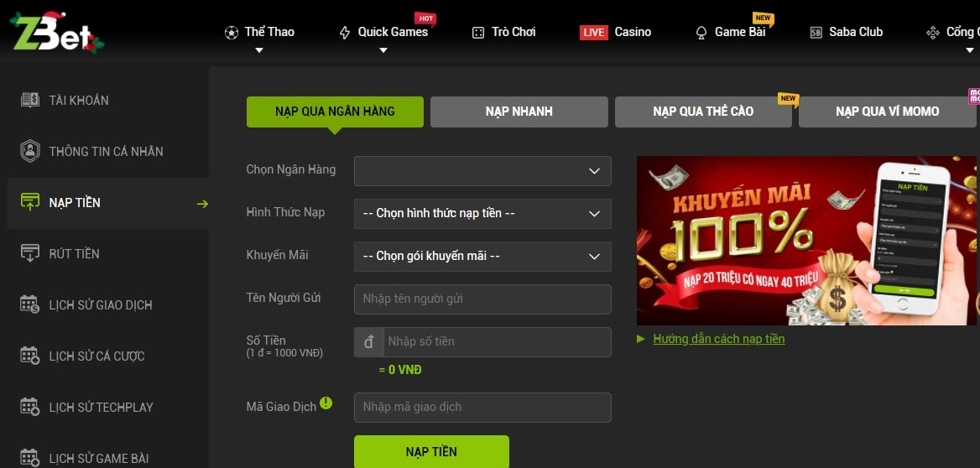
Task: Click the Nhập số tiền amount field
Action: click(x=497, y=342)
